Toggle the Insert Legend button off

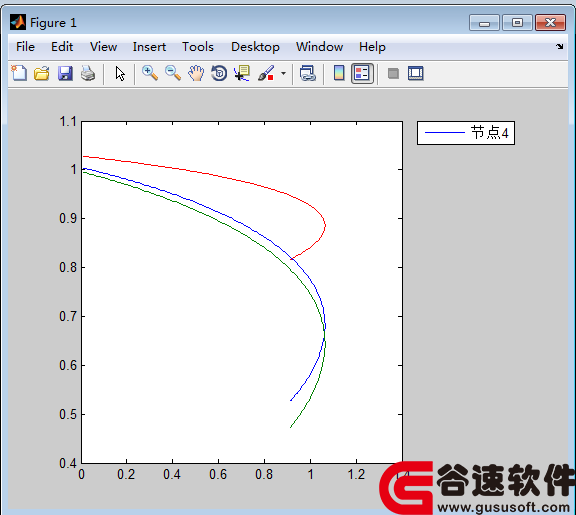[362, 73]
